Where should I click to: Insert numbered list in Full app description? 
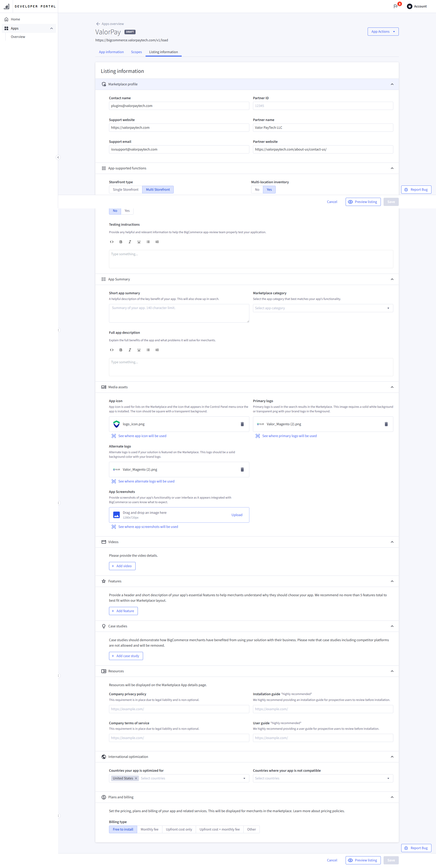tap(157, 350)
